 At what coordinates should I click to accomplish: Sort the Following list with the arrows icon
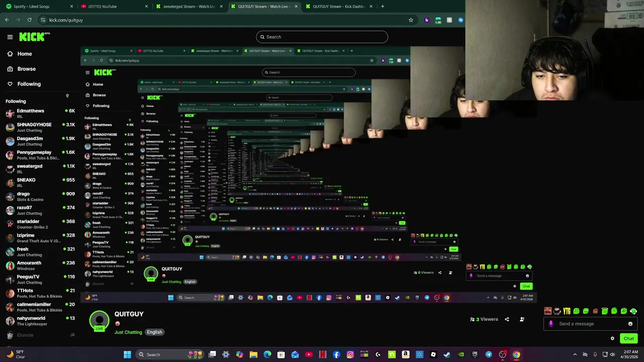[67, 96]
